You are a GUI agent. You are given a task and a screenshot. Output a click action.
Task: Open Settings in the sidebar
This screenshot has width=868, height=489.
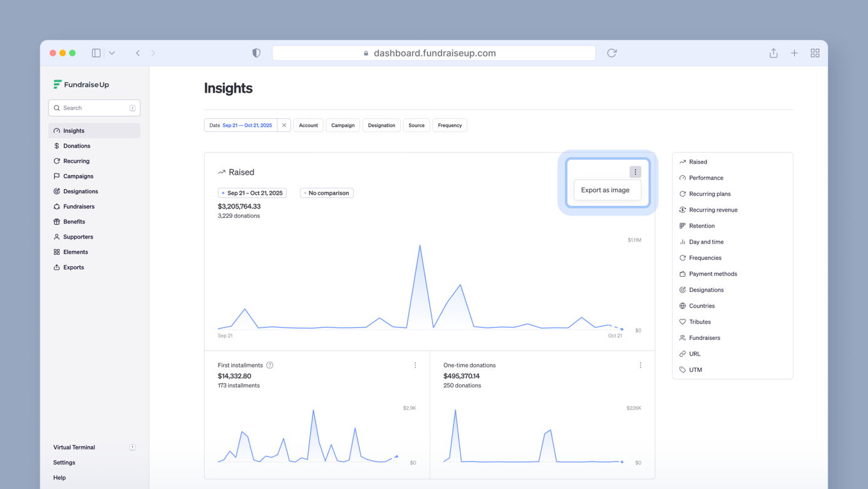[x=64, y=463]
